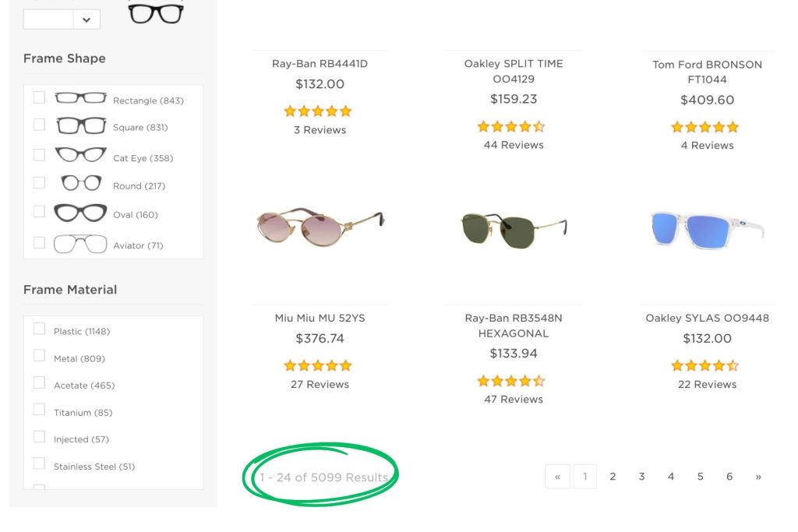Viewport: 798px width, 532px height.
Task: Open the 44 Reviews link for Oakley SPLIT TIME
Action: [x=512, y=144]
